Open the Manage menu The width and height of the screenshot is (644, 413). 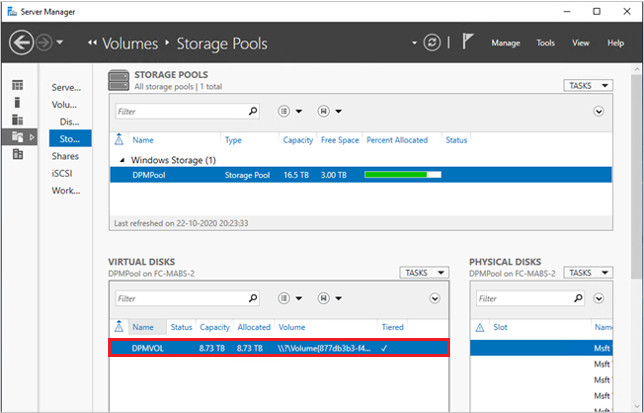pos(505,43)
